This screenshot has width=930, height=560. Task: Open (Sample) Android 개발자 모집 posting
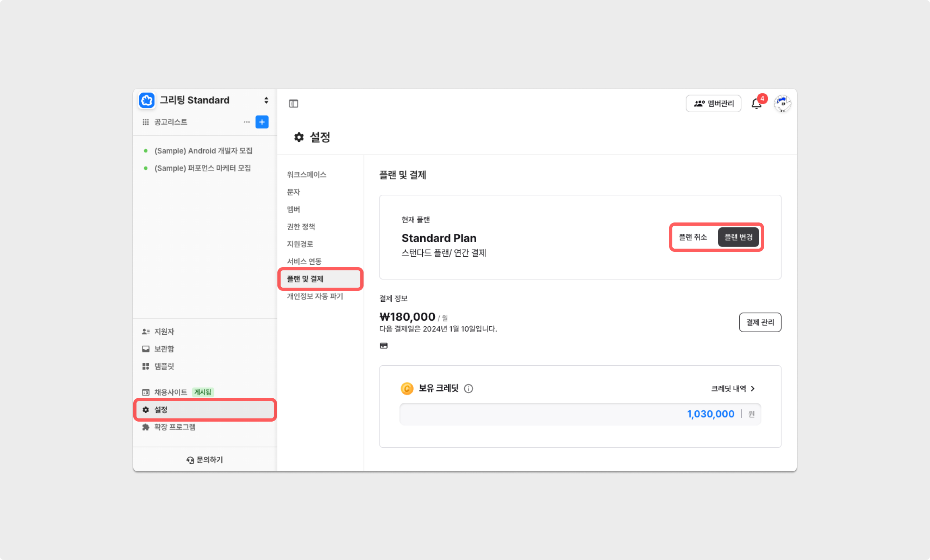pyautogui.click(x=203, y=151)
